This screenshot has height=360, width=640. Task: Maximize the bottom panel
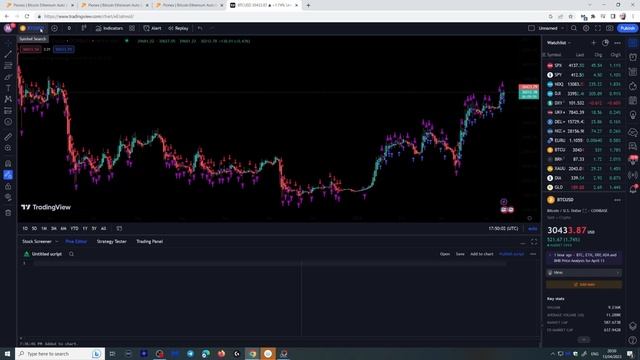(x=534, y=242)
